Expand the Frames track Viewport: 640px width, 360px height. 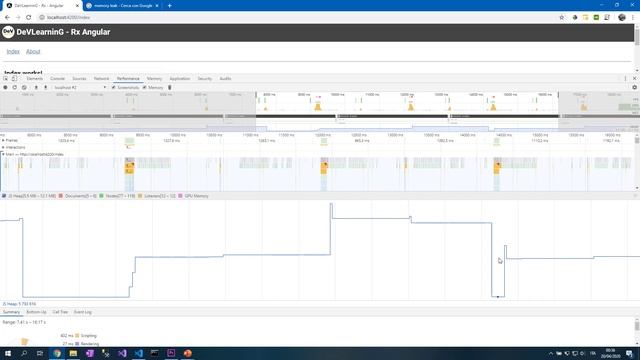point(3,140)
